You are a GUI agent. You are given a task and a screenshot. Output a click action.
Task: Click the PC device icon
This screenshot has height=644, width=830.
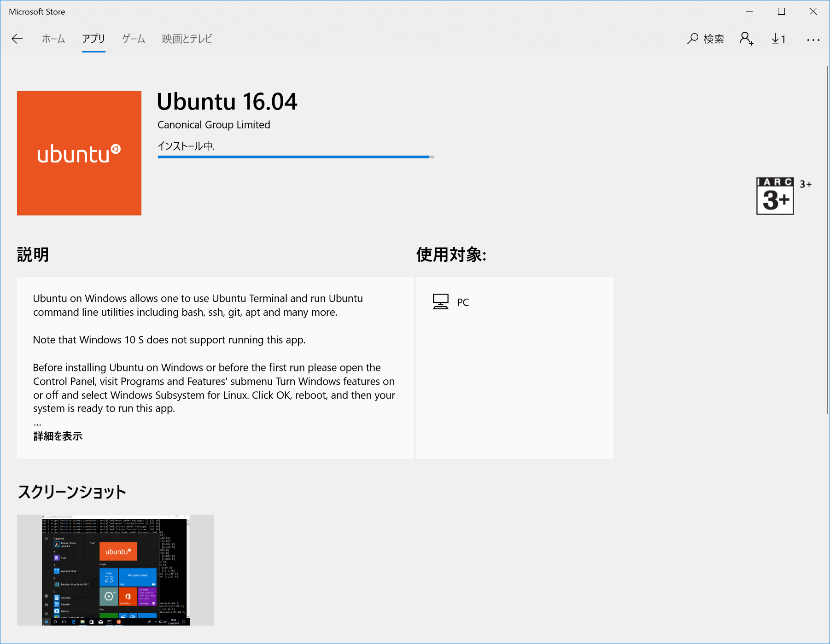(x=440, y=302)
